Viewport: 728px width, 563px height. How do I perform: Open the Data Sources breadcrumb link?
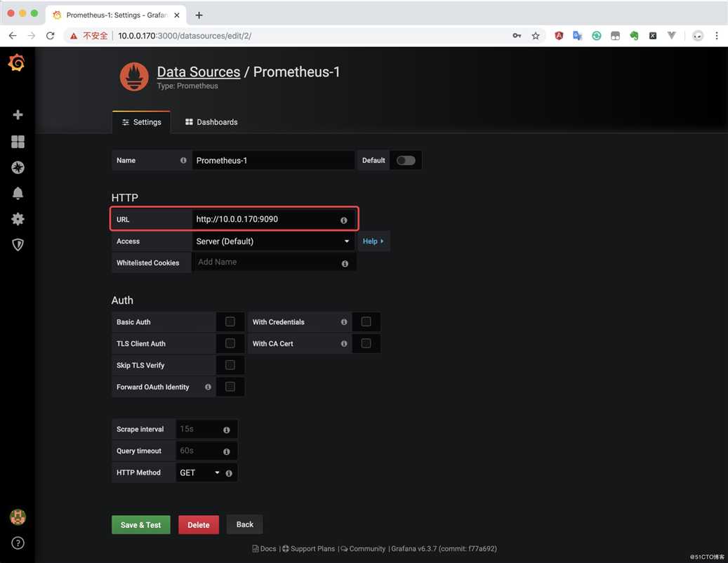[x=198, y=72]
